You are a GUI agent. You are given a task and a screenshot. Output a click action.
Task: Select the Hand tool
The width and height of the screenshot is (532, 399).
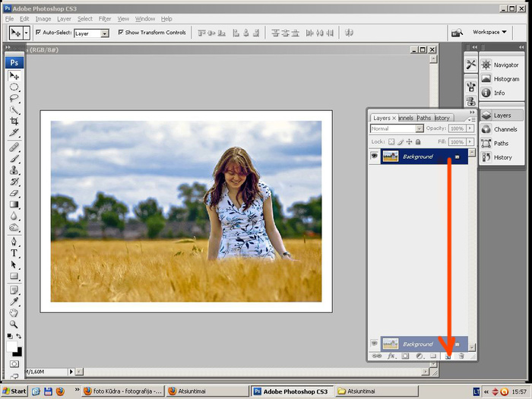click(x=14, y=312)
